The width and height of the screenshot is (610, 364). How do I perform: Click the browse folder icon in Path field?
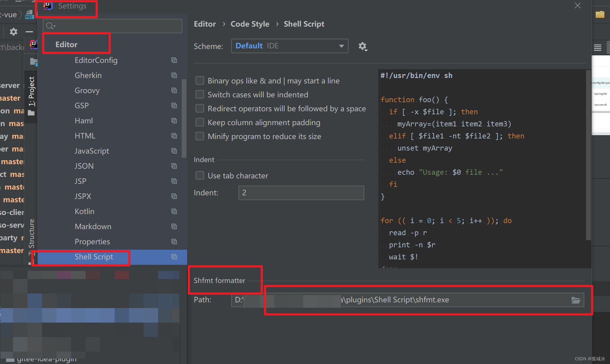click(x=576, y=300)
